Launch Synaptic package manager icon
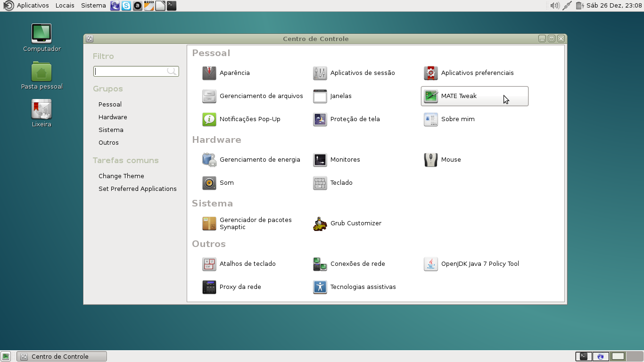The image size is (644, 362). [x=209, y=223]
